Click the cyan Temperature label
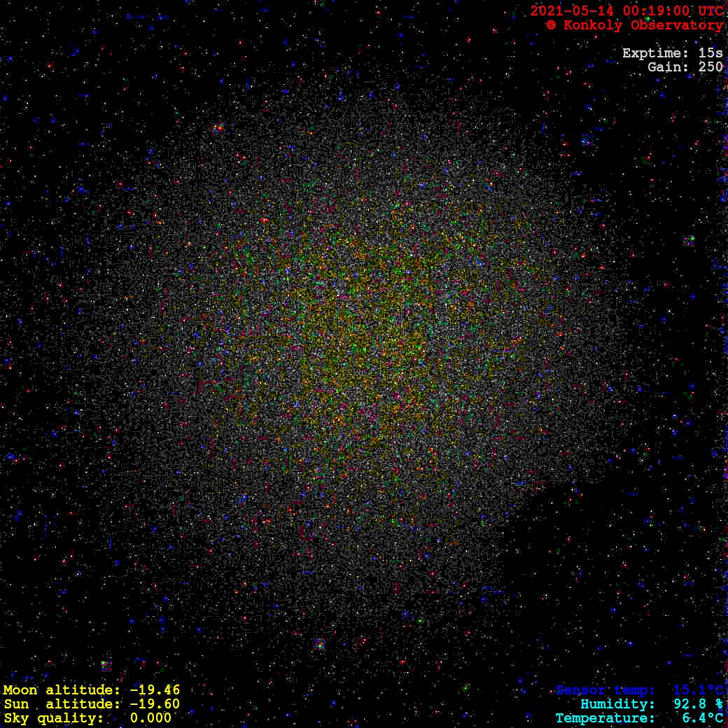Screen dimensions: 728x728 point(605,718)
